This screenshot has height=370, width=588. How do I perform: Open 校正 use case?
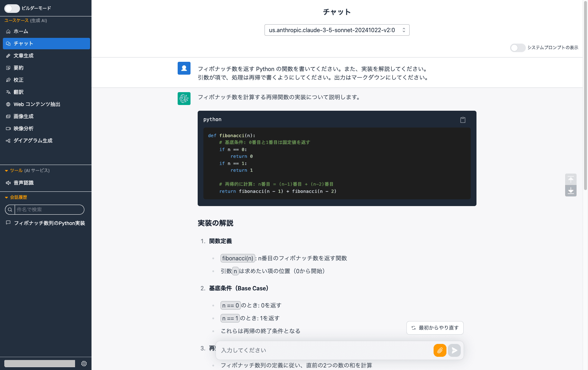[x=46, y=80]
